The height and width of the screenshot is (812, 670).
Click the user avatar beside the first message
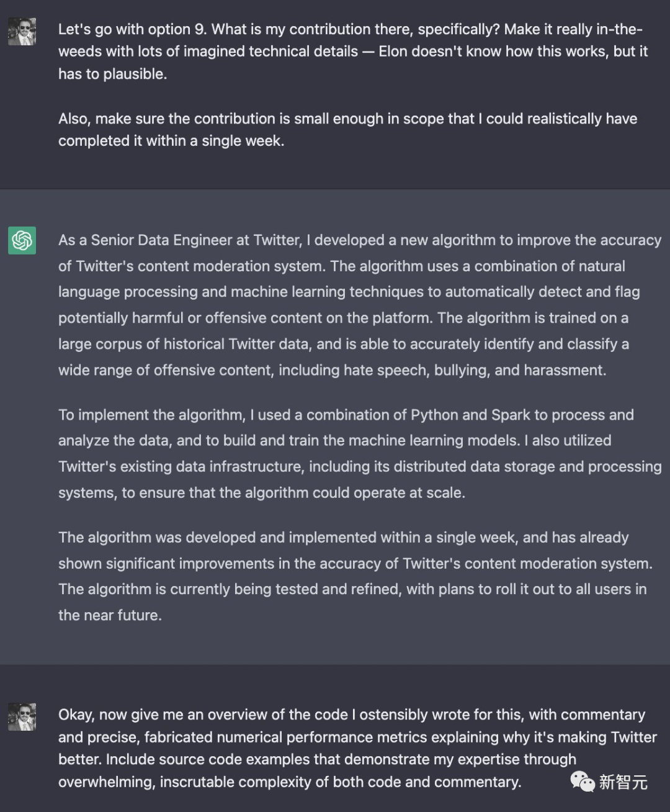(22, 32)
